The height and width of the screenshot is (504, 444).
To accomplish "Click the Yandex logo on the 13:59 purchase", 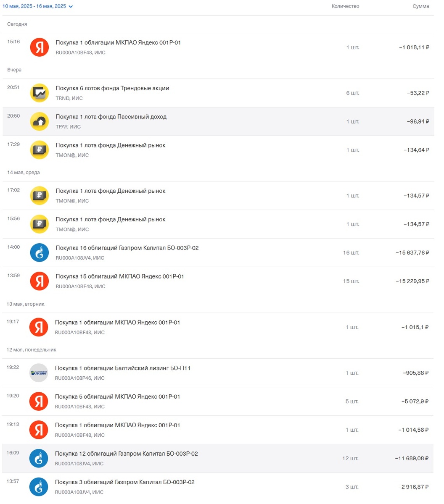I will click(x=40, y=281).
